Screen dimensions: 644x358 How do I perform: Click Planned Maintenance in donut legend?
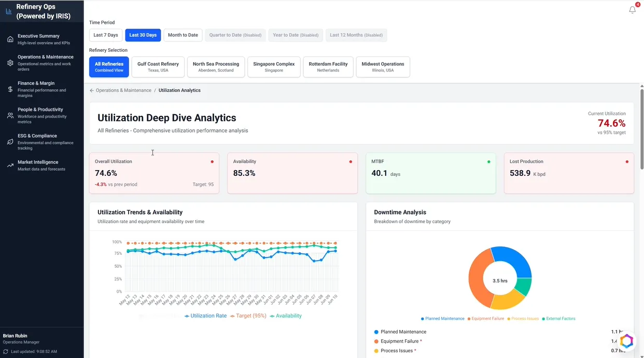pos(442,319)
